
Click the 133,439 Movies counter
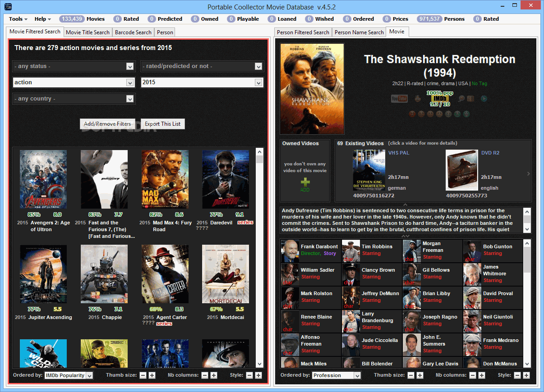click(82, 19)
